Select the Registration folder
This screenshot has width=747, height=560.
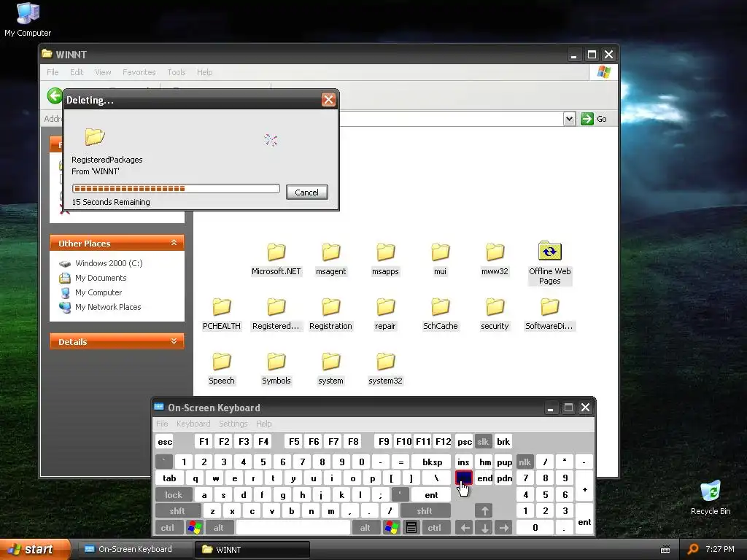(x=330, y=314)
